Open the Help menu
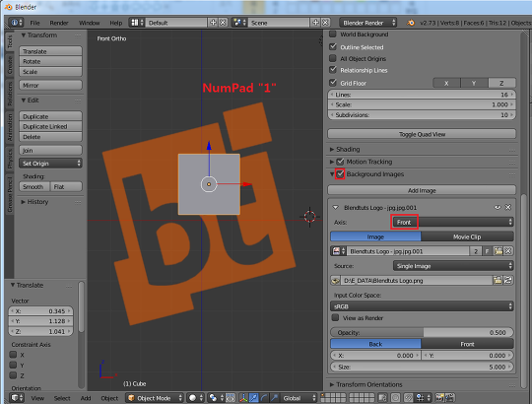The height and width of the screenshot is (404, 532). point(115,23)
